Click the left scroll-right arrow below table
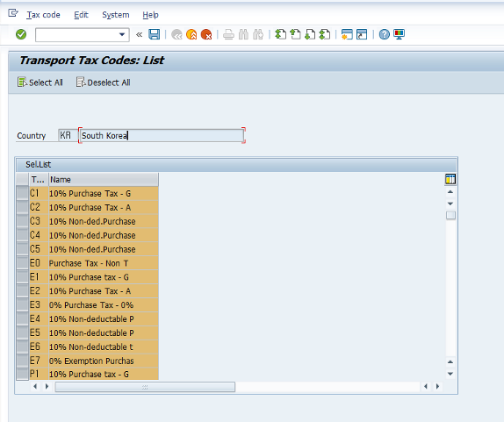This screenshot has height=422, width=504. pos(47,386)
